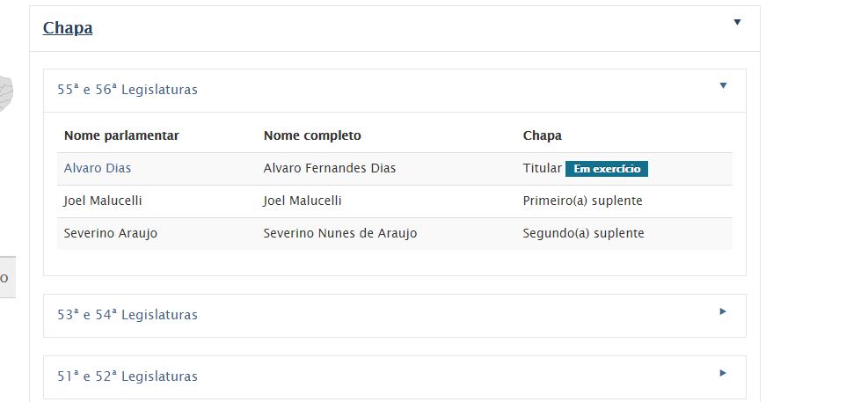Select the Severino Araujo parlamentar name
The height and width of the screenshot is (402, 868).
(110, 234)
